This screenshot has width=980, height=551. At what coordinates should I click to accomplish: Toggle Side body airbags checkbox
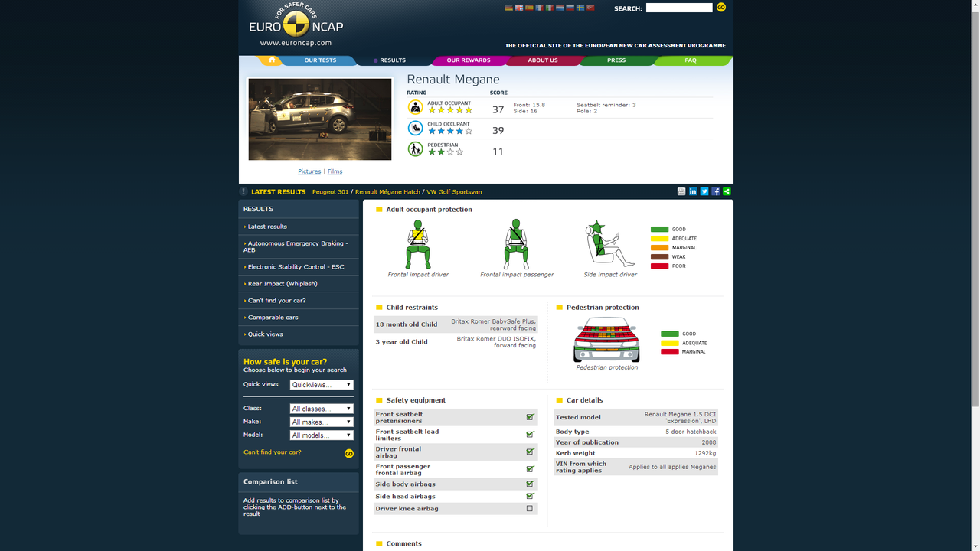[530, 484]
